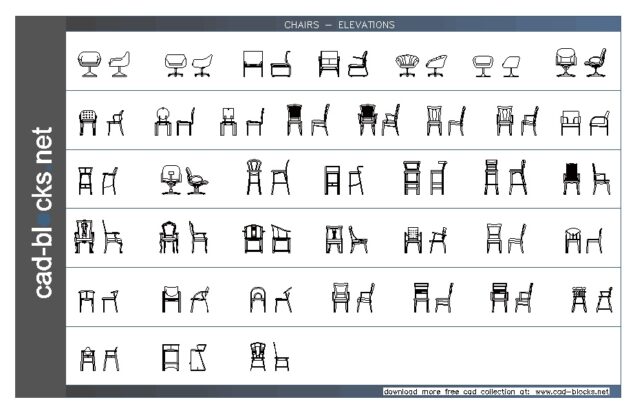The width and height of the screenshot is (635, 413).
Task: Open the www.cad-blocks.net footer link
Action: [x=572, y=392]
